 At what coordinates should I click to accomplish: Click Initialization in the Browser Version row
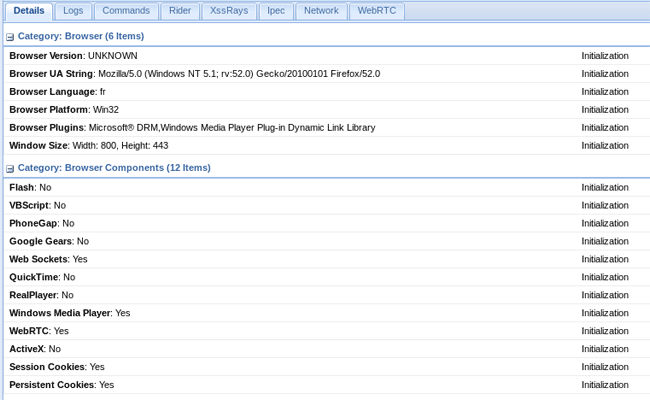(x=605, y=56)
